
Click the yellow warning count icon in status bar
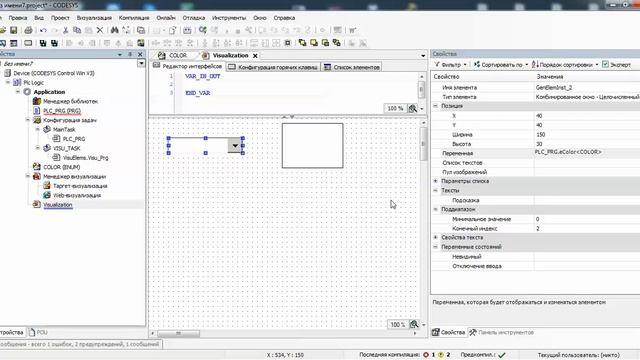(x=441, y=355)
